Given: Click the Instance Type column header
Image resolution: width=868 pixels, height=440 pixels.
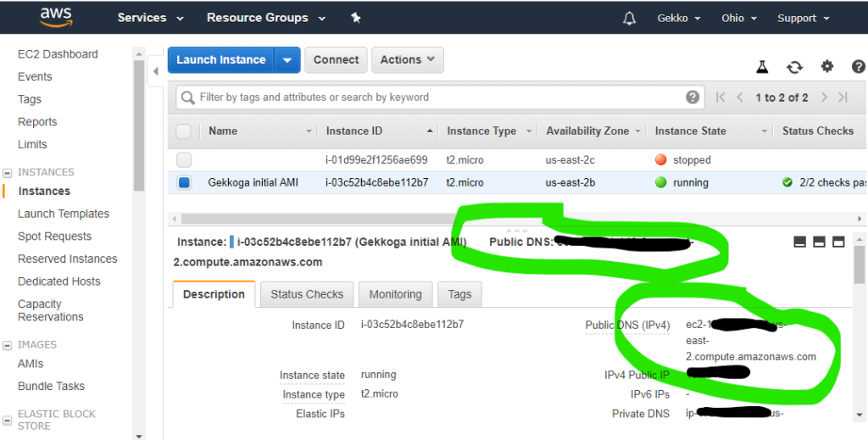Looking at the screenshot, I should click(481, 131).
